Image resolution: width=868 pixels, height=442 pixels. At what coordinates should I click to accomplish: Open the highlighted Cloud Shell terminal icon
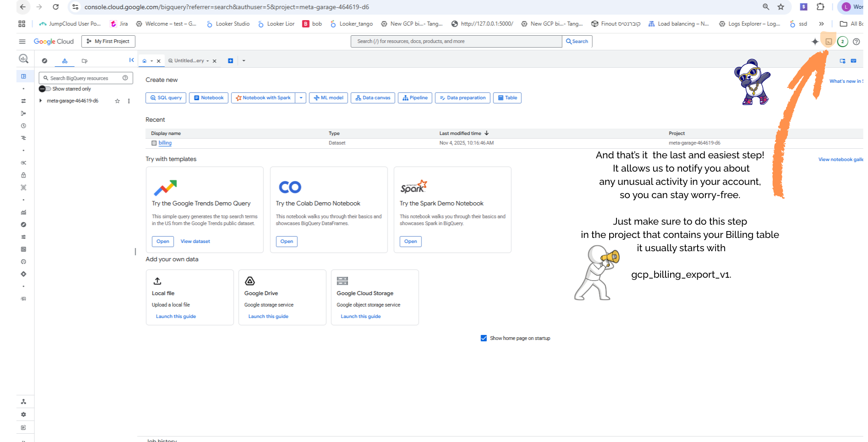tap(828, 41)
